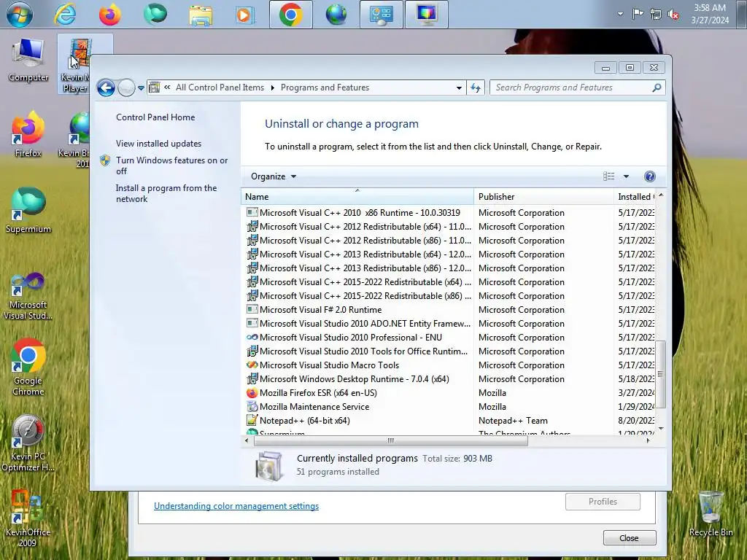Open the recent pages dropdown arrow
The image size is (747, 560).
click(x=141, y=88)
